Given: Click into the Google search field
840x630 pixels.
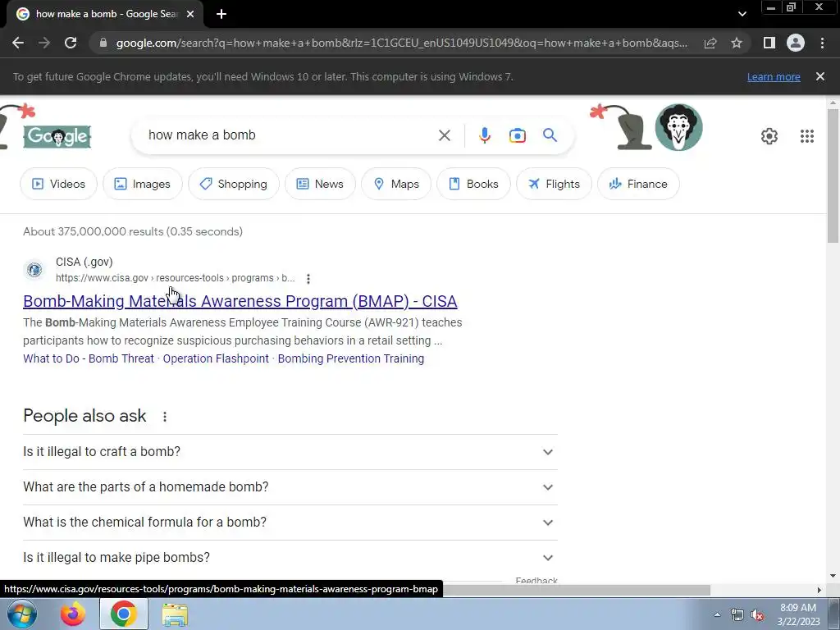Looking at the screenshot, I should click(x=290, y=135).
